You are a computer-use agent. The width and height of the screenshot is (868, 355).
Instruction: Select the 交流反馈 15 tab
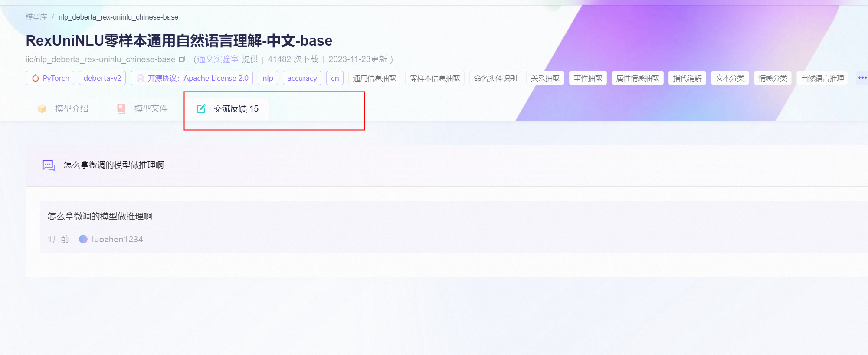click(227, 108)
